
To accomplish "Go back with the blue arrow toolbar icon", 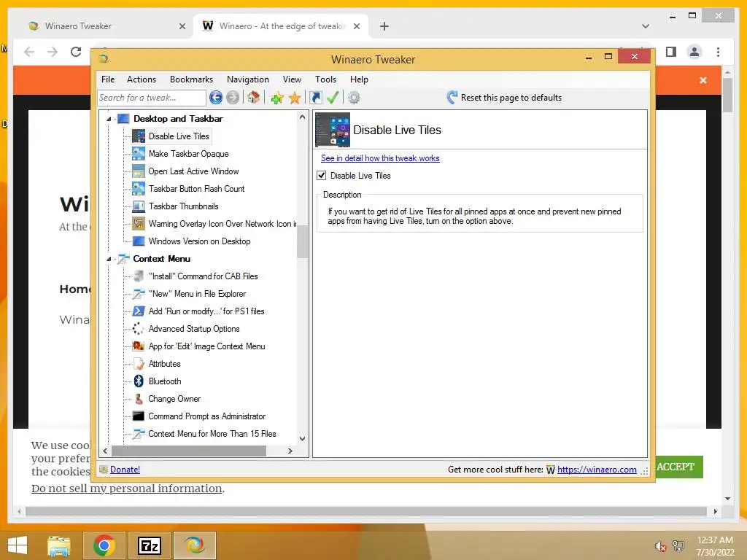I will [216, 98].
